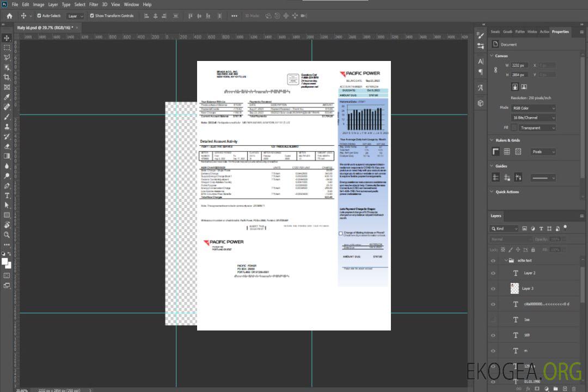
Task: Select the Lasso tool
Action: tap(7, 57)
